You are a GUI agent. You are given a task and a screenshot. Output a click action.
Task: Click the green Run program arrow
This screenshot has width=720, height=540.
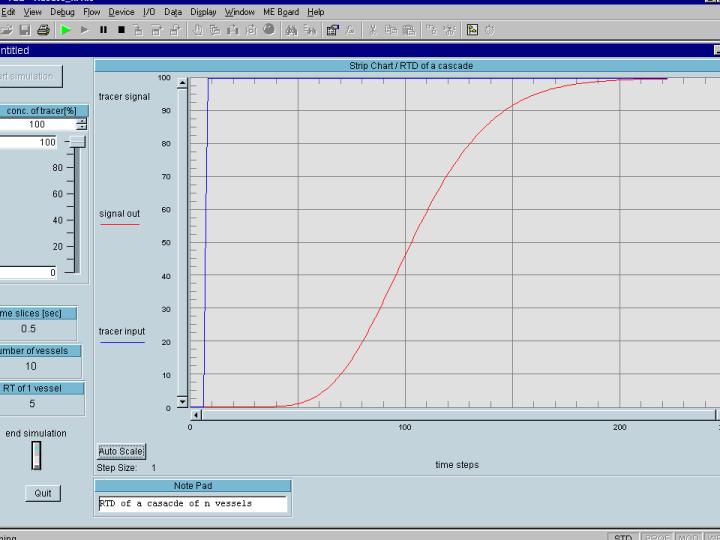66,30
